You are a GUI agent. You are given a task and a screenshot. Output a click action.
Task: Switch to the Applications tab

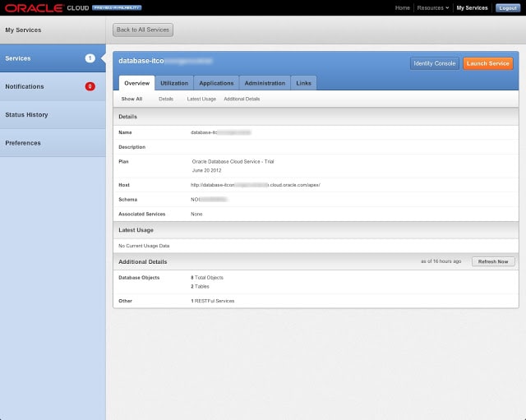click(x=216, y=83)
